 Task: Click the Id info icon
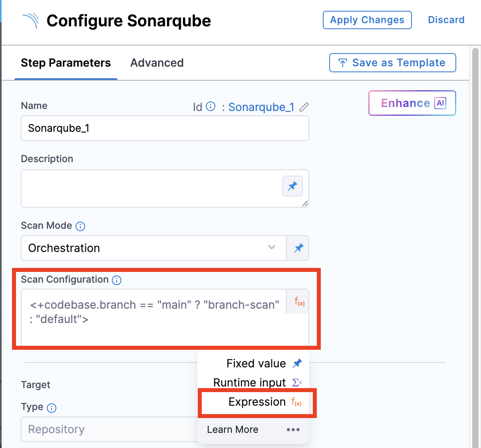point(211,107)
